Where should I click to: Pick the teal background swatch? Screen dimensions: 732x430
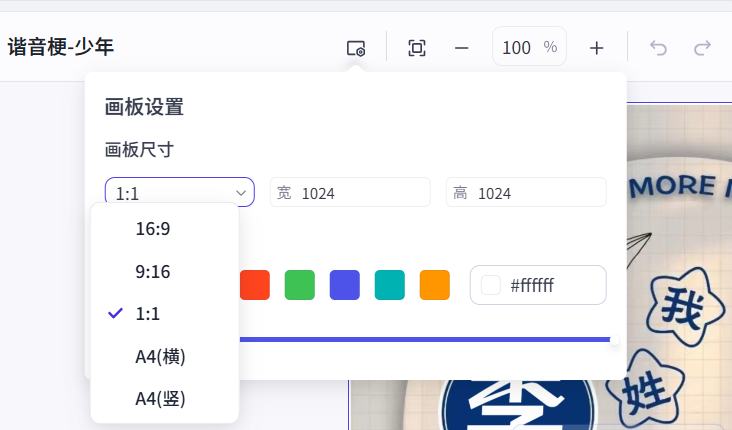click(389, 285)
